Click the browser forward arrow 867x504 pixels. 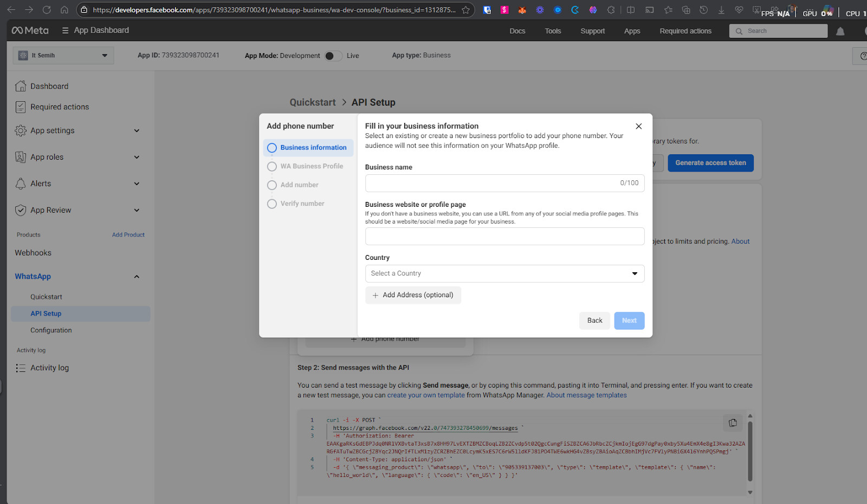[29, 10]
